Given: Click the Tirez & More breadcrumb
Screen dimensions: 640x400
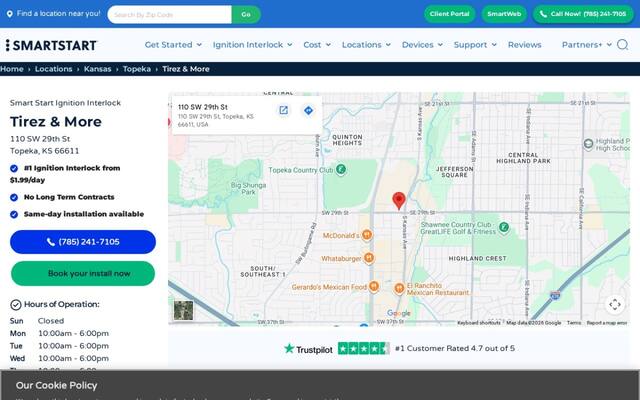Looking at the screenshot, I should point(186,69).
